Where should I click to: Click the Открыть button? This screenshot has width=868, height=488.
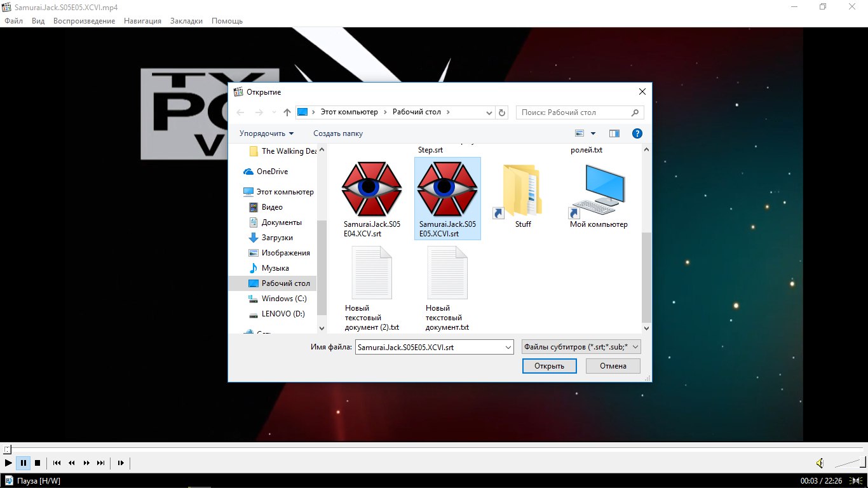tap(549, 366)
